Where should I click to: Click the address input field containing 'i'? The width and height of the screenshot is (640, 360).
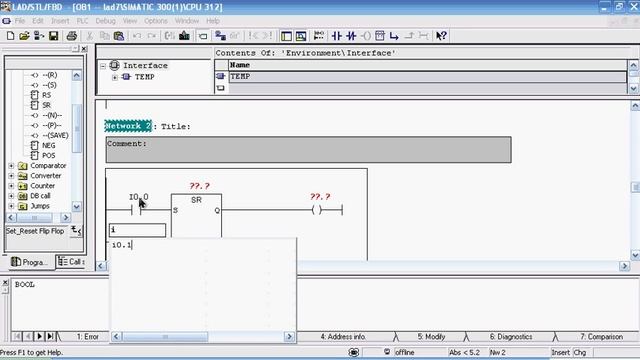coord(138,230)
